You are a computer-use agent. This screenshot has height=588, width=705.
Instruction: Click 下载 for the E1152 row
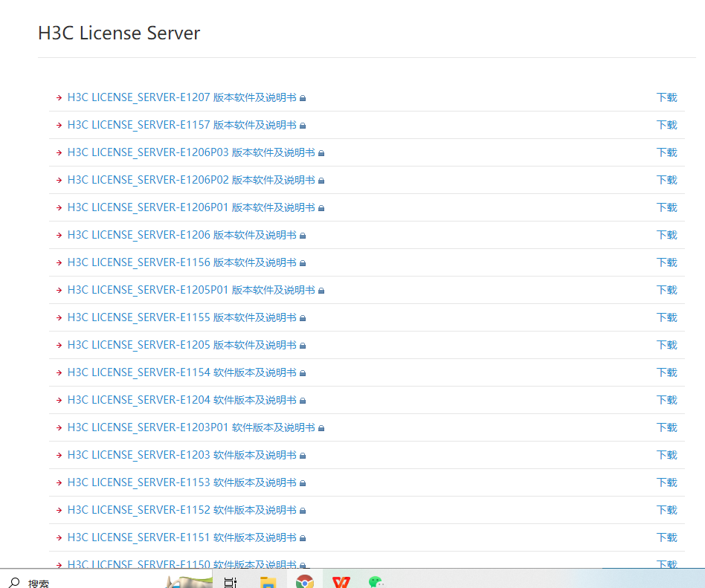click(x=667, y=510)
